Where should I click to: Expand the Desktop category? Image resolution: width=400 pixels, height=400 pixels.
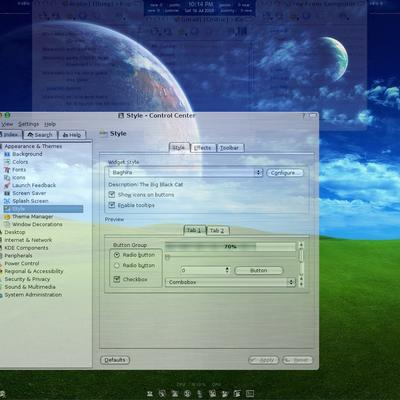[14, 232]
